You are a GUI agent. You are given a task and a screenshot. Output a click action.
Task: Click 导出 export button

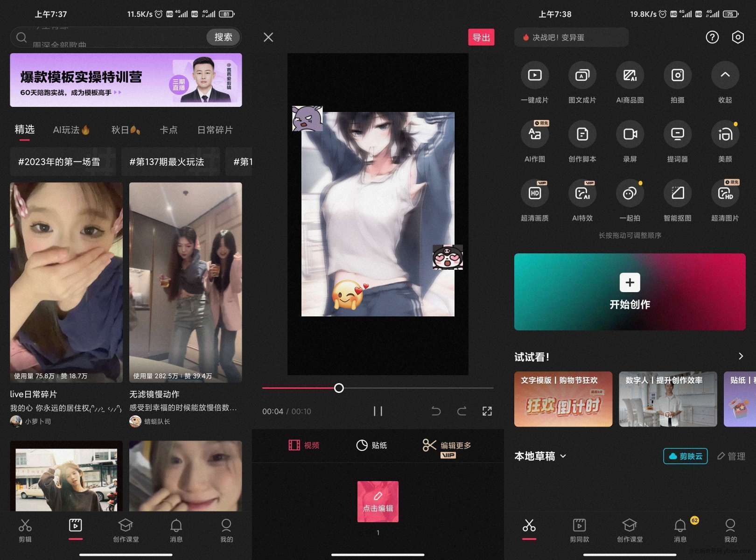[481, 37]
